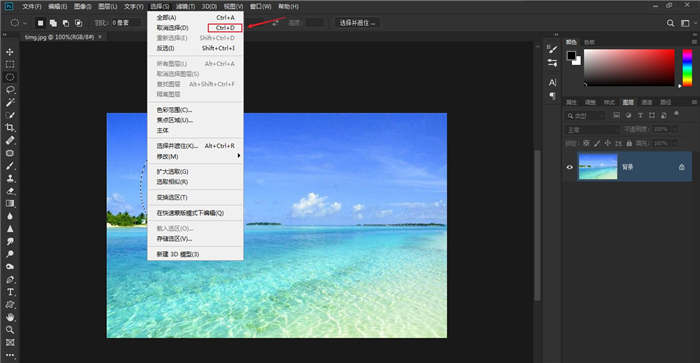Open the Adjustments sliders panel icon
This screenshot has width=700, height=363.
click(x=553, y=63)
